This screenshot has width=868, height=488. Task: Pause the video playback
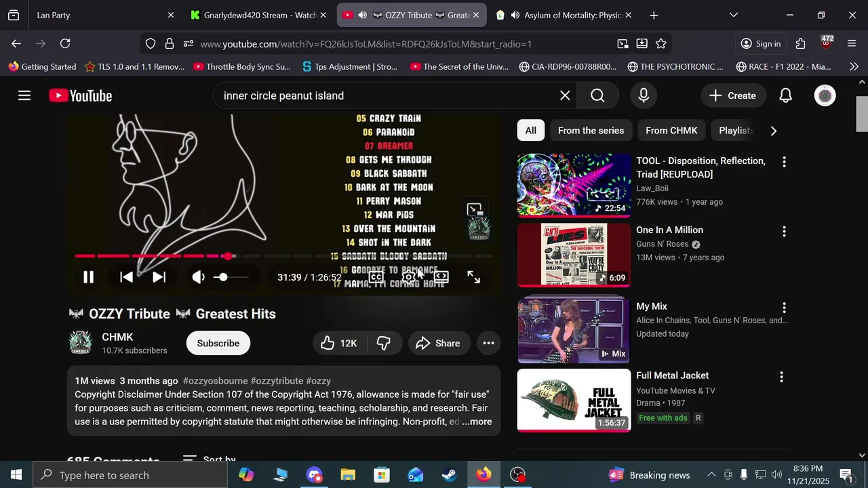pyautogui.click(x=88, y=277)
